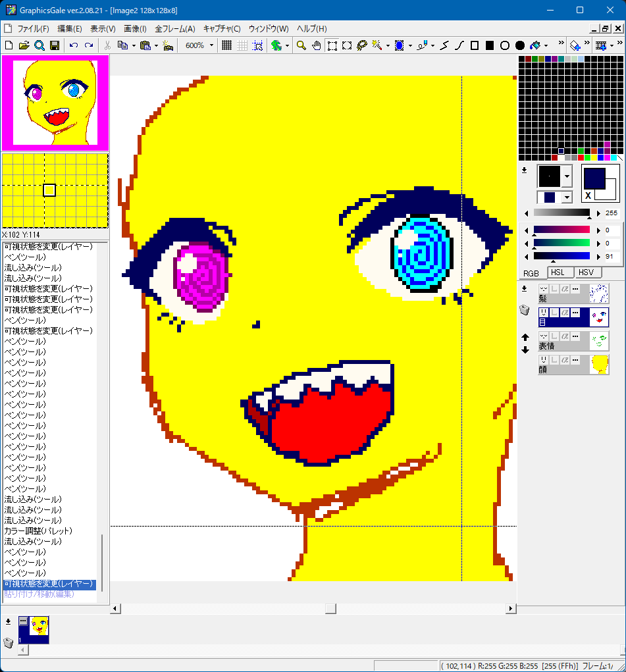Click the Save floppy disk icon

click(55, 45)
